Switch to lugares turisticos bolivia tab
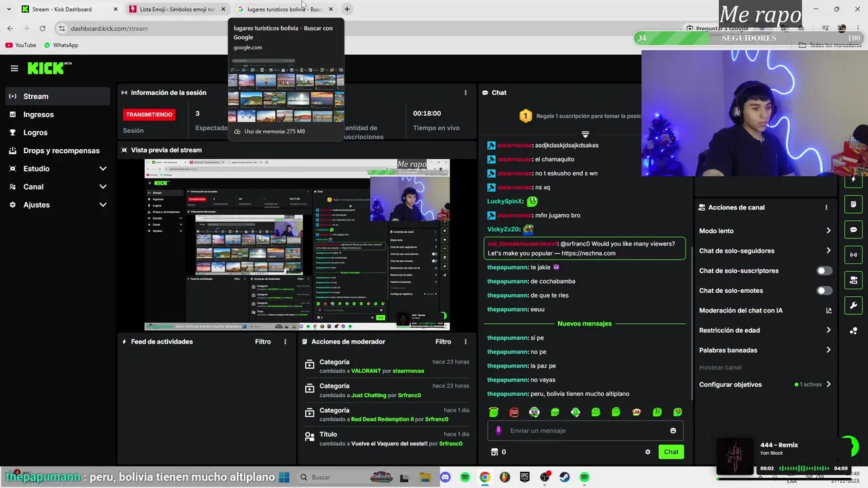868x488 pixels. point(285,9)
